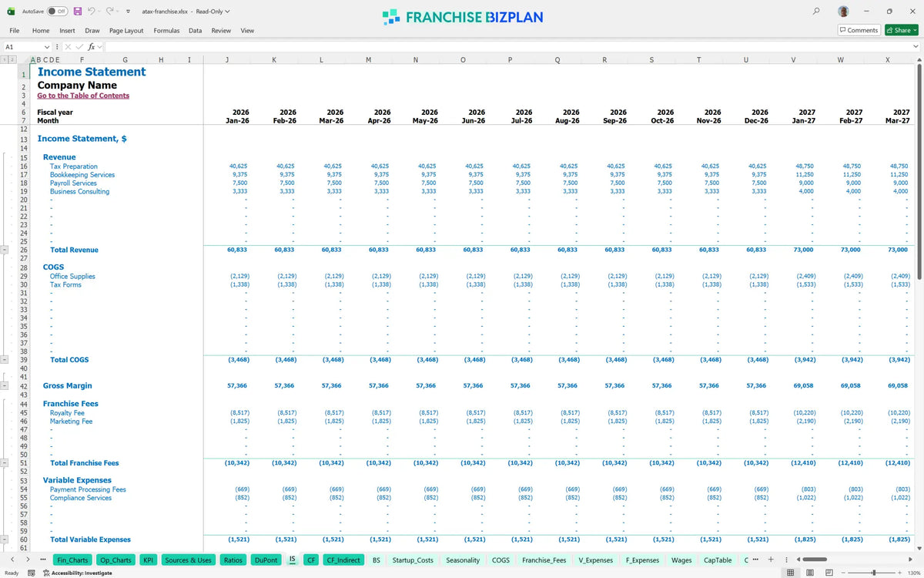Viewport: 924px width, 578px height.
Task: Open the Customize Quick Access Toolbar dropdown
Action: point(128,12)
